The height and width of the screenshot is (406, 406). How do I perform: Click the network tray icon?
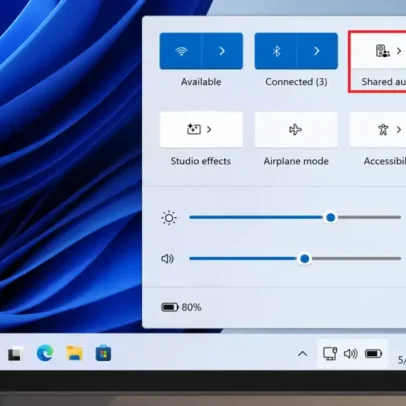pos(330,353)
